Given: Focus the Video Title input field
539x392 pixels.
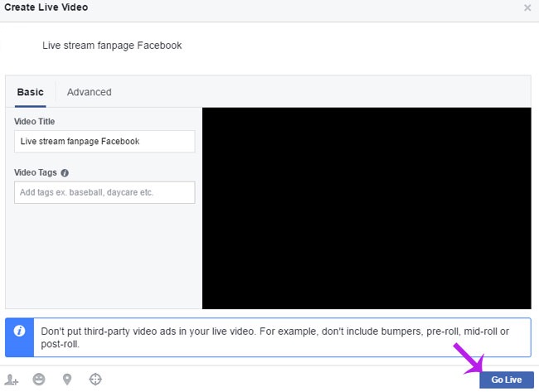Looking at the screenshot, I should [104, 141].
